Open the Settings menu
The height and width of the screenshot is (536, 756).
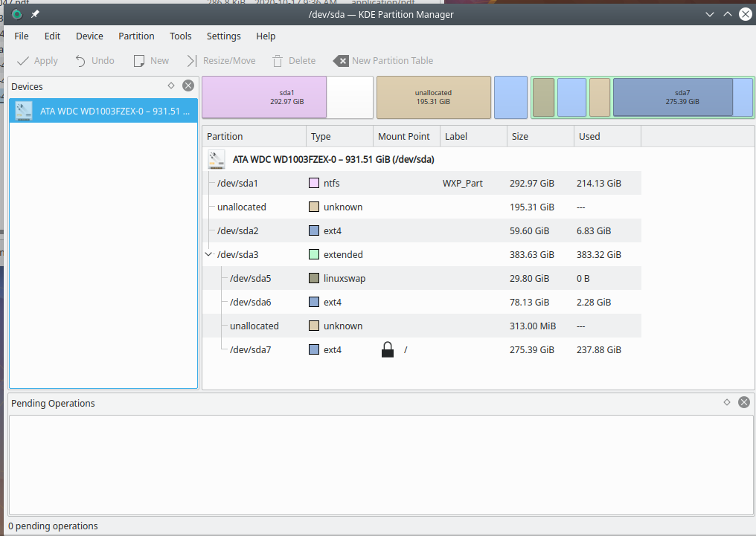pos(223,36)
